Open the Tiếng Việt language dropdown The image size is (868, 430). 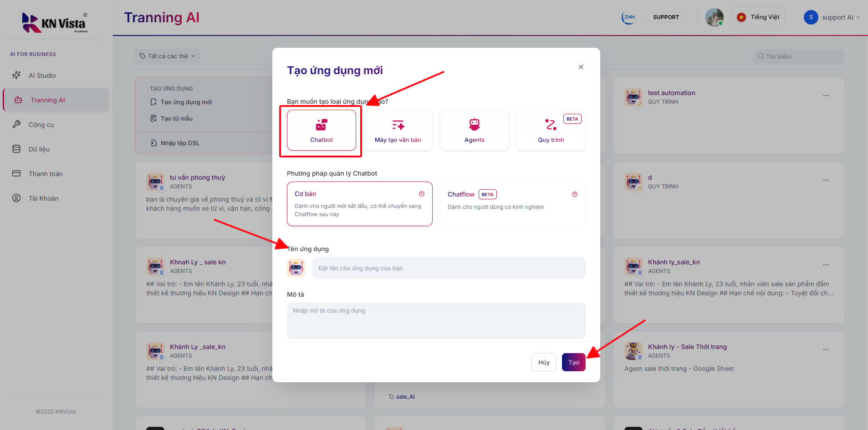(757, 17)
